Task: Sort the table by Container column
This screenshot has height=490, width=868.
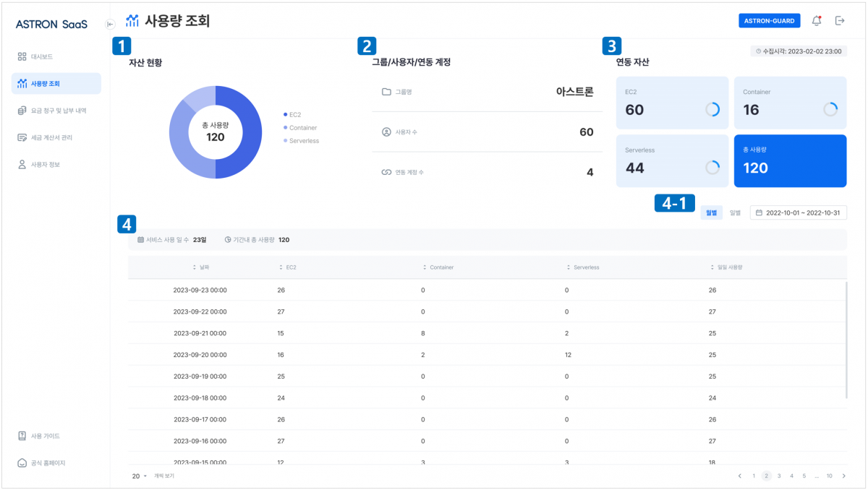Action: [438, 267]
